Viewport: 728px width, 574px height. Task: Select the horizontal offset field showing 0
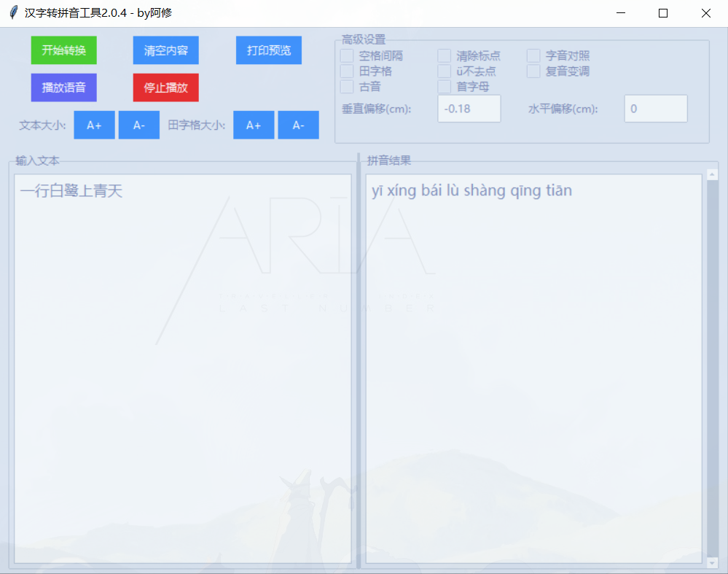[x=655, y=108]
